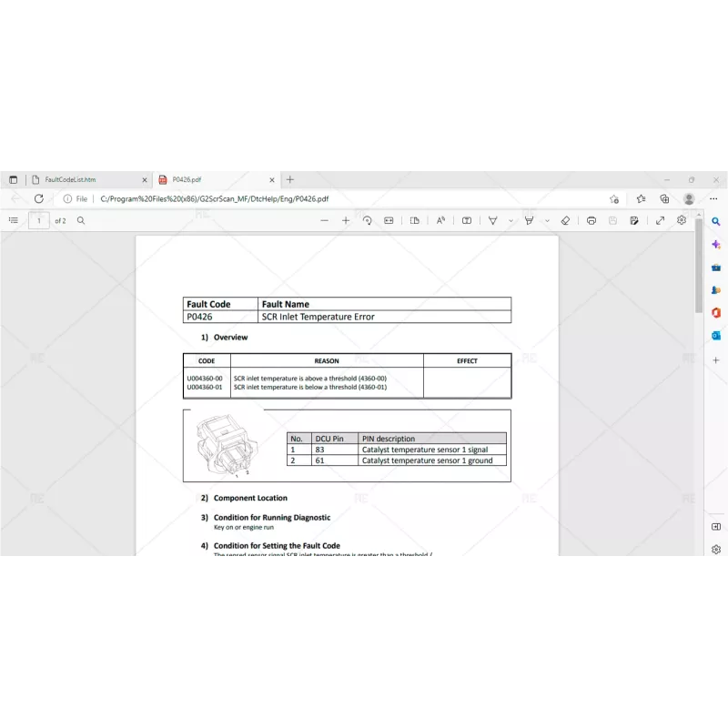Select the Highlight tool

(529, 220)
